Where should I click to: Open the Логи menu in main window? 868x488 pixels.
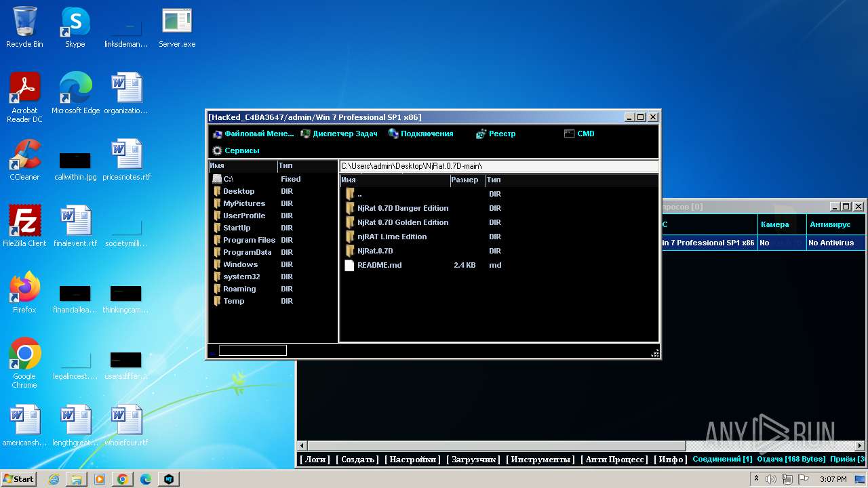pyautogui.click(x=315, y=459)
